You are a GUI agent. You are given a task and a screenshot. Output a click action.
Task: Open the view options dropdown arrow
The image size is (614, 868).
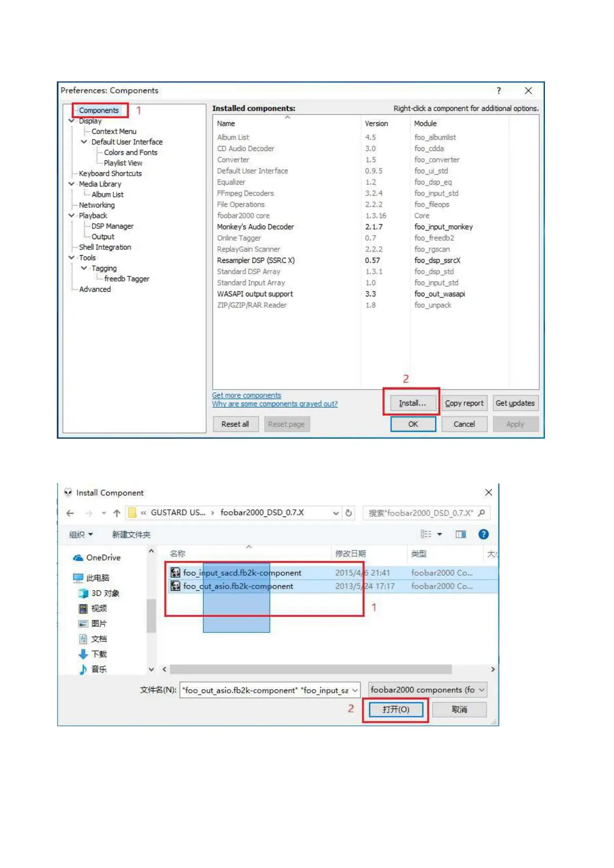(x=440, y=535)
